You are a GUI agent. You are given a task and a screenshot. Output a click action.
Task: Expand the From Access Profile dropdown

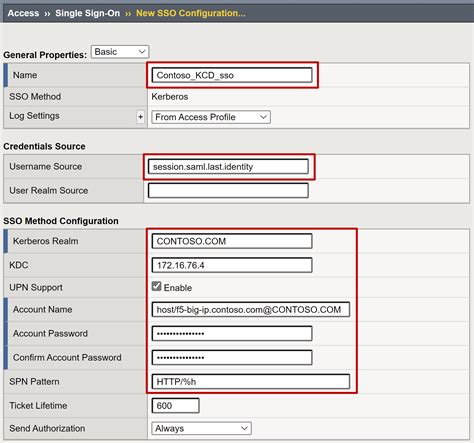211,117
